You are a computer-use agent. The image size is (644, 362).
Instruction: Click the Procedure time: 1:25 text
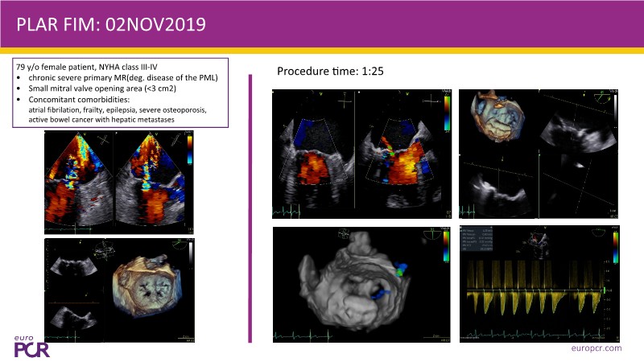pos(330,72)
